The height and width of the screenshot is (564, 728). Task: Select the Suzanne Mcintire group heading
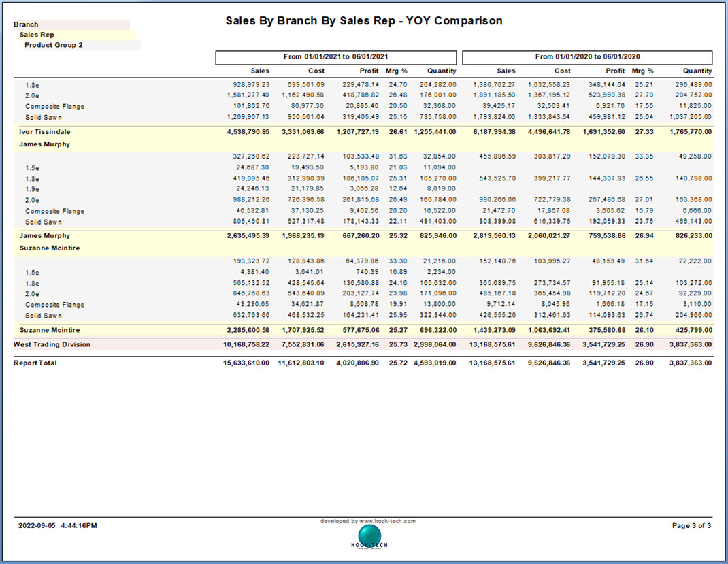[50, 248]
